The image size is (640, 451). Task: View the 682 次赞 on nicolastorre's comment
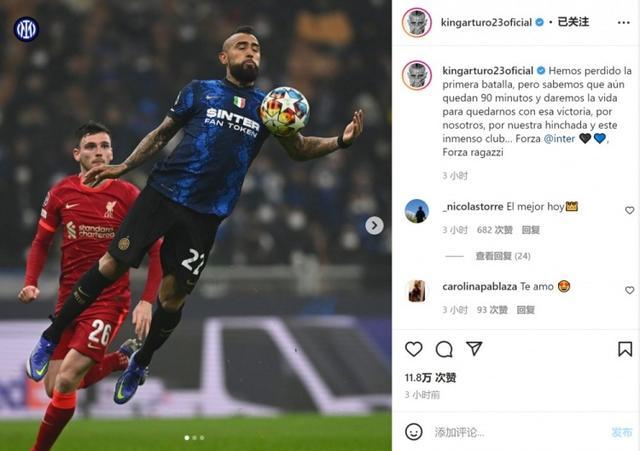pos(495,230)
